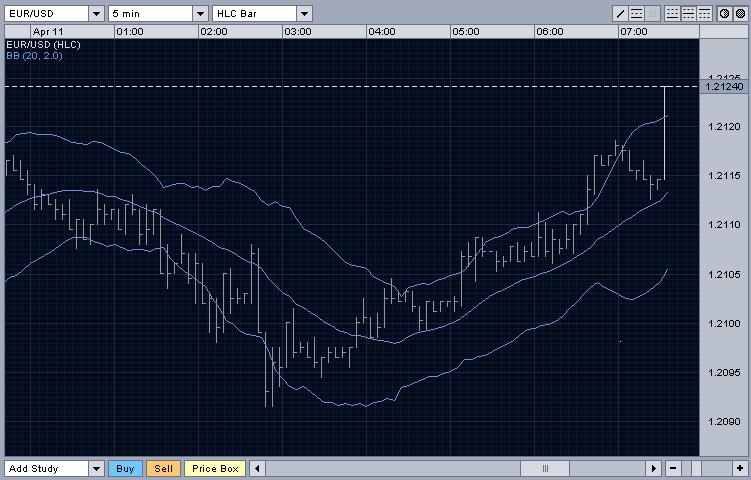Select the trend line drawing tool
Image resolution: width=751 pixels, height=480 pixels.
(620, 13)
